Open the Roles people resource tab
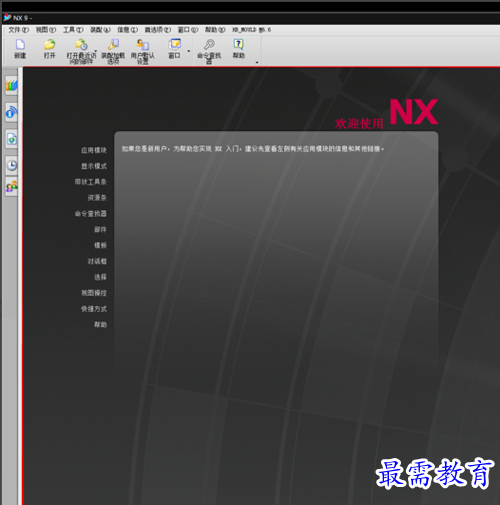This screenshot has height=505, width=500. (11, 187)
